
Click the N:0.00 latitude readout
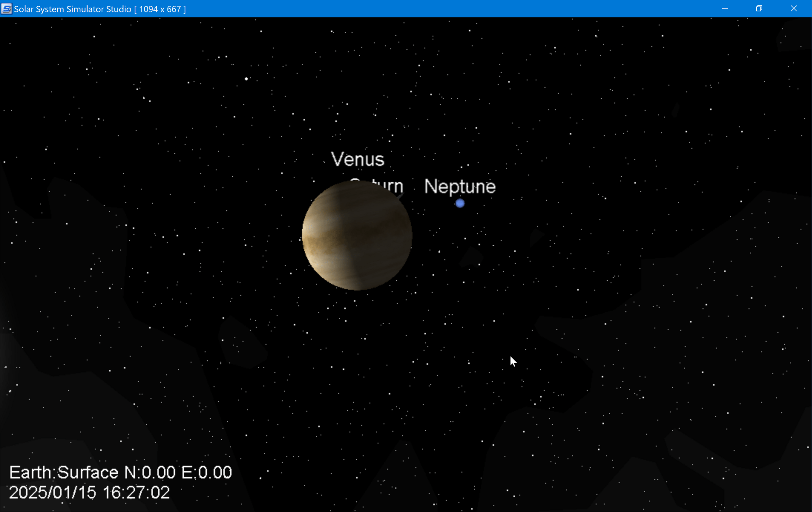click(150, 473)
